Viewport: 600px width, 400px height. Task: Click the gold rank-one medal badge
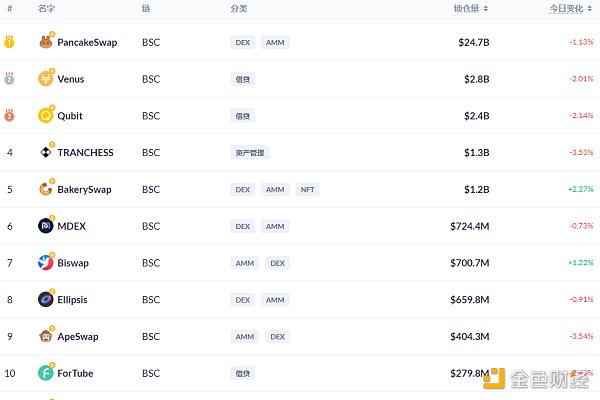(9, 42)
